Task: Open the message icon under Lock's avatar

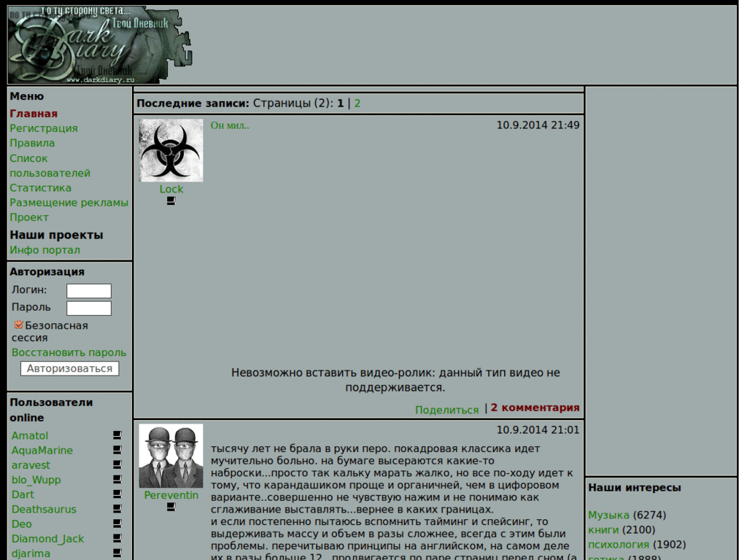Action: pyautogui.click(x=171, y=201)
